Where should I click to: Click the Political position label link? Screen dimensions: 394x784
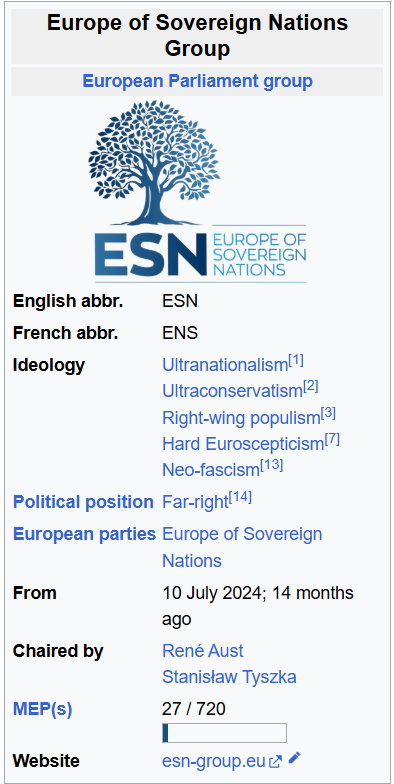83,502
